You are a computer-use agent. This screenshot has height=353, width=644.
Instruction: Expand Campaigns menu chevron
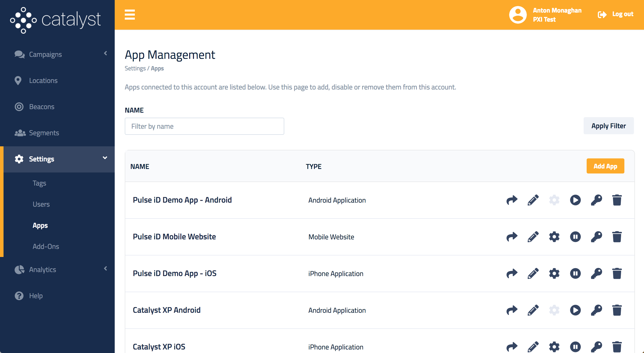pyautogui.click(x=105, y=53)
